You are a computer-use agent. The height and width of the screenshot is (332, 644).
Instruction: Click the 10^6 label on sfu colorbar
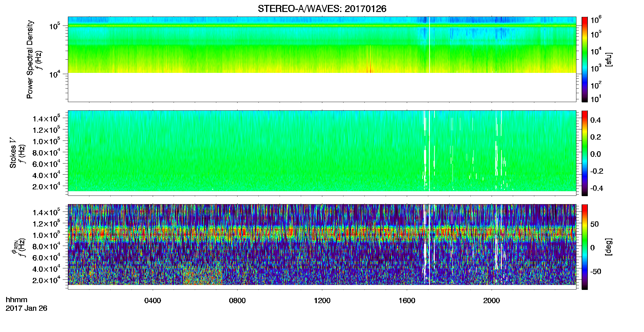(x=596, y=20)
